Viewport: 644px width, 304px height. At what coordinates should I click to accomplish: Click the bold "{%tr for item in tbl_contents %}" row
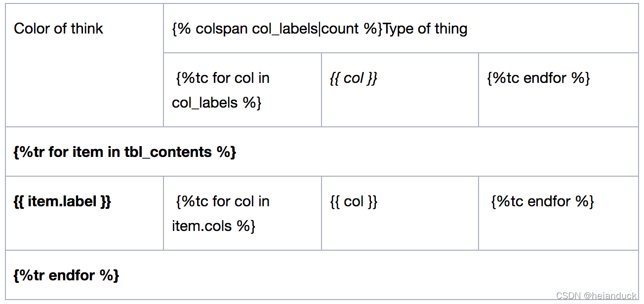point(322,152)
